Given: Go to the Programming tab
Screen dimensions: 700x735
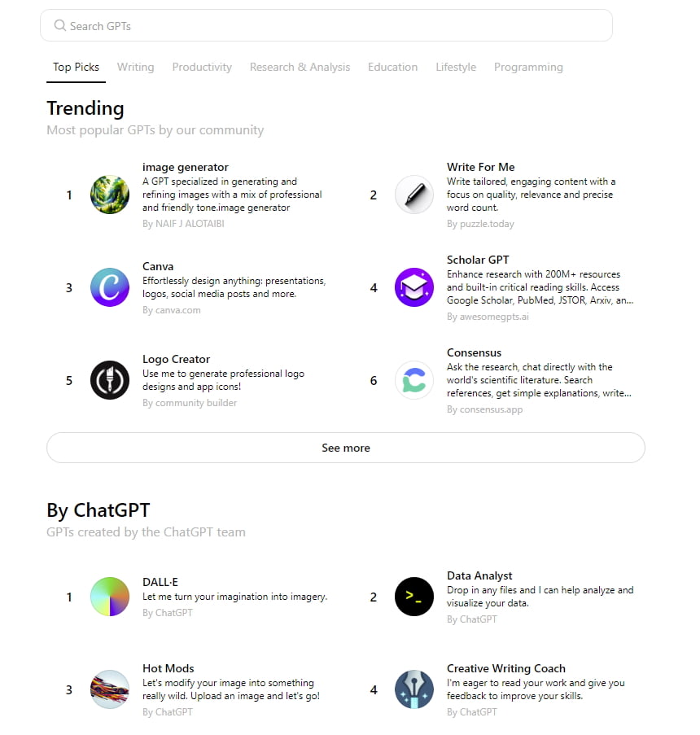Looking at the screenshot, I should 528,67.
